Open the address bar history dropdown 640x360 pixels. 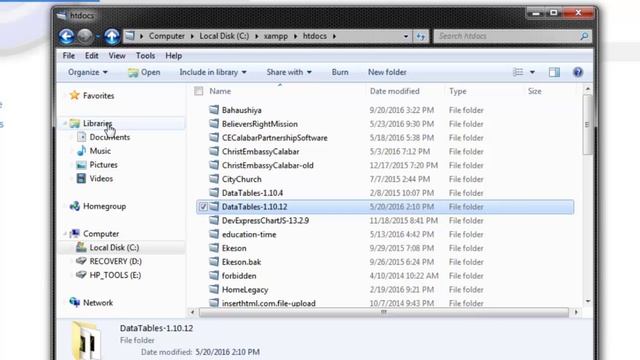coord(406,36)
